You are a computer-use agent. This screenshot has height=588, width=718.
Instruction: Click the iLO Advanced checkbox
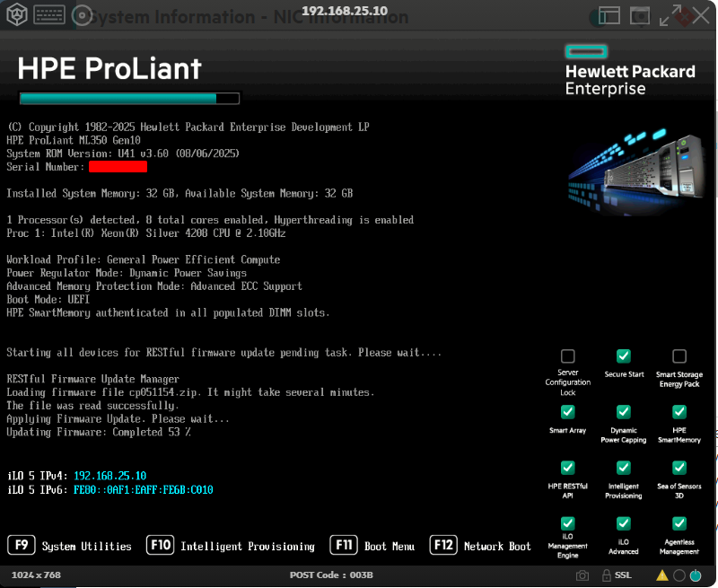pyautogui.click(x=624, y=523)
